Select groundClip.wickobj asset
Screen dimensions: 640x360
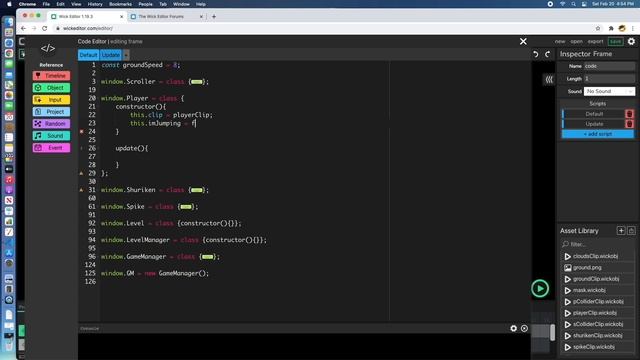point(598,279)
